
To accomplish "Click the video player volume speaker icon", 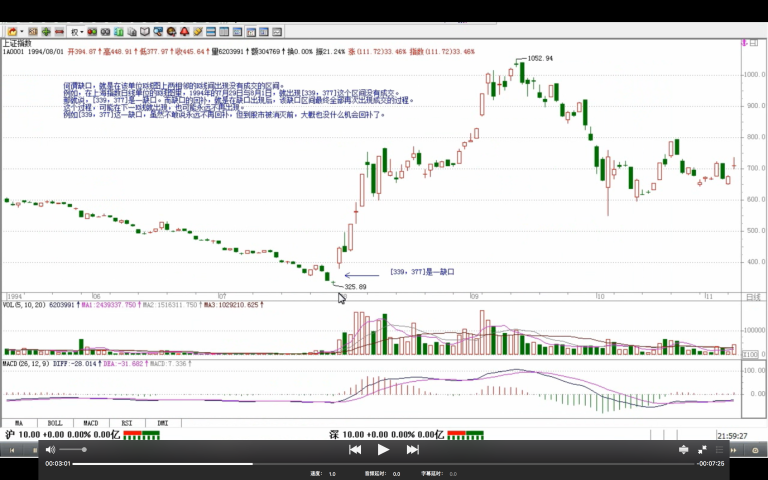I will point(49,450).
